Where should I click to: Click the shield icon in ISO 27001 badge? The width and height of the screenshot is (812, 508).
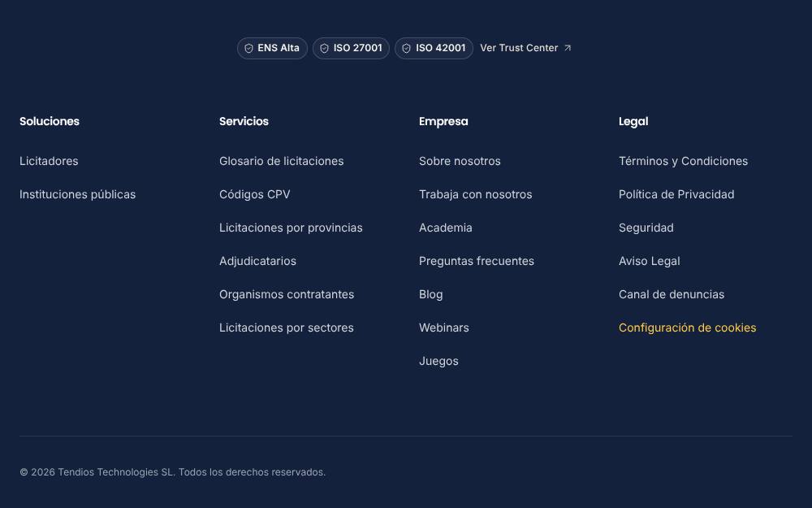tap(324, 48)
